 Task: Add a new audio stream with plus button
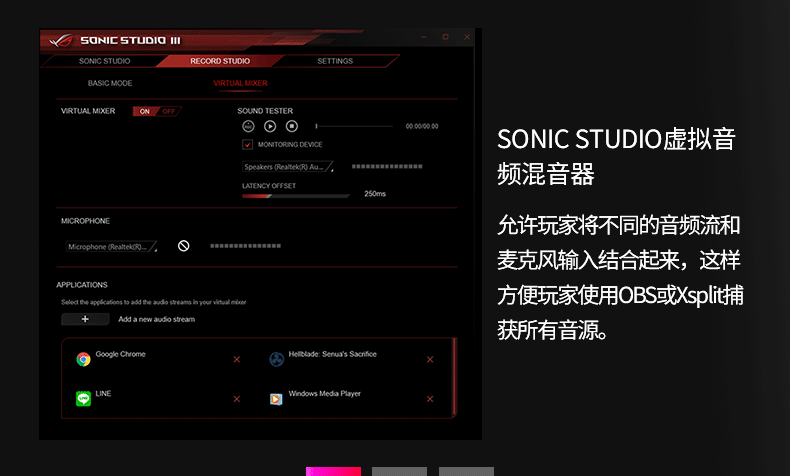(85, 319)
